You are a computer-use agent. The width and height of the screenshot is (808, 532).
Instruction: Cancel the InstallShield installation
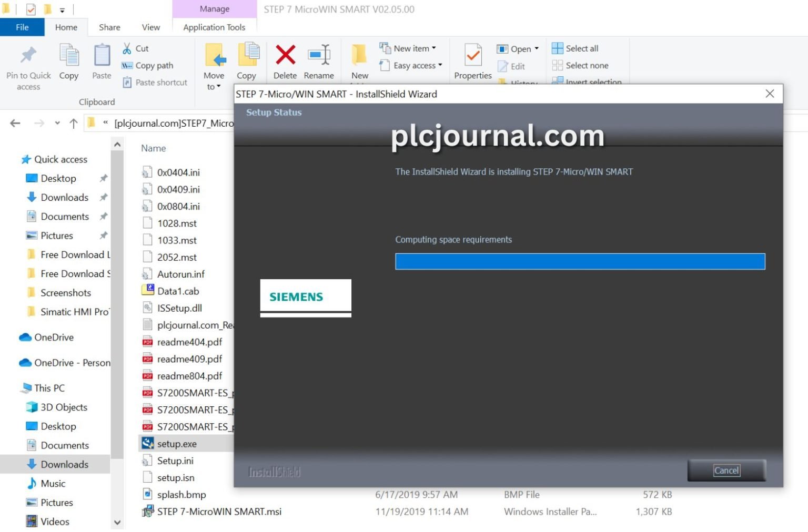[726, 470]
